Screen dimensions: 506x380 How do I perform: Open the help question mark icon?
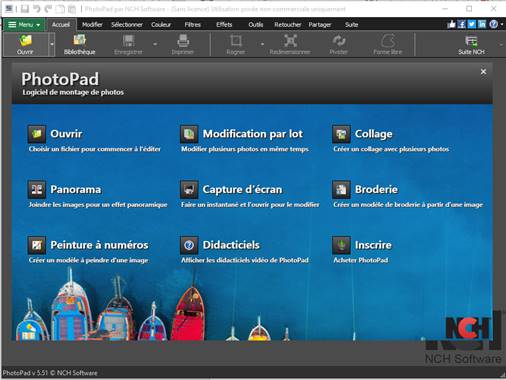pos(493,24)
